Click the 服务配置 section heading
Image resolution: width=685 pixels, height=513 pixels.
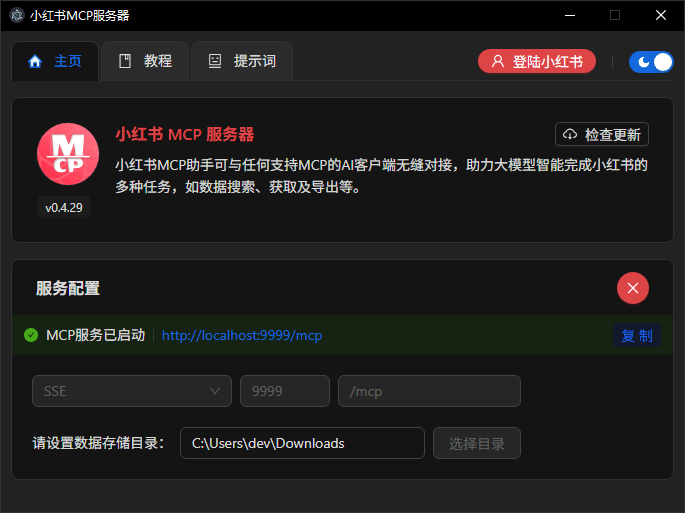[68, 288]
